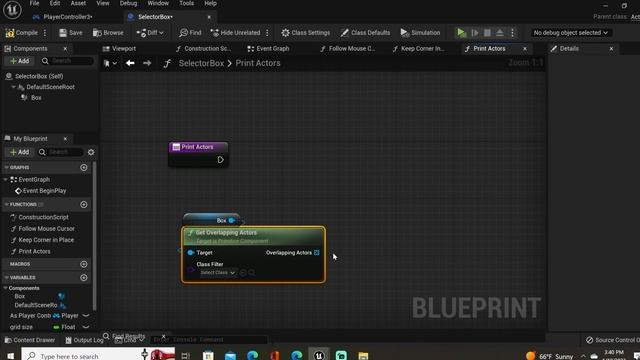
Task: Compile the blueprint
Action: pos(22,33)
